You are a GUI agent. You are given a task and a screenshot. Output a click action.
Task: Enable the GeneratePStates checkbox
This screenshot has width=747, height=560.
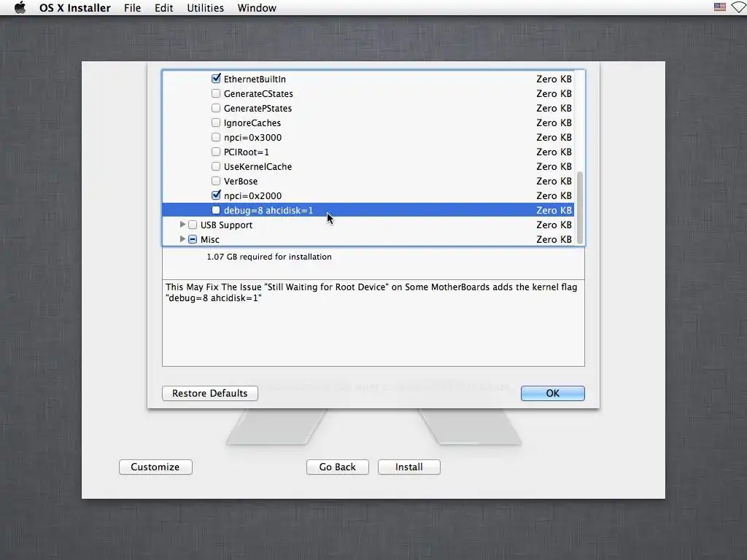216,108
